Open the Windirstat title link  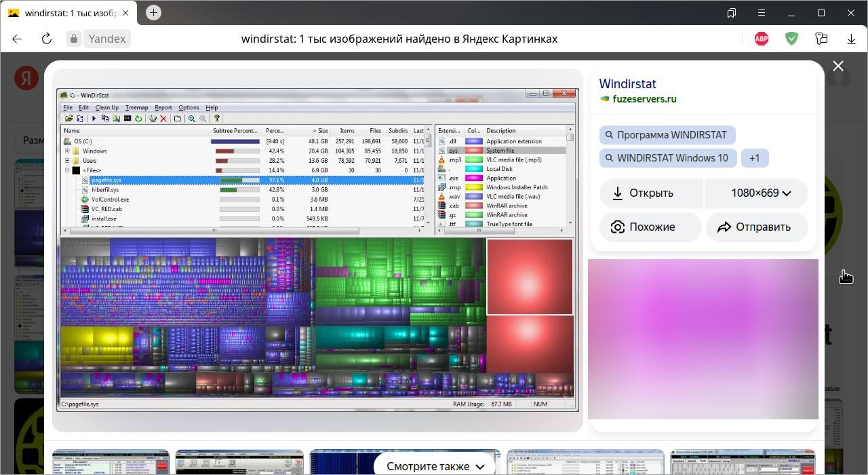pos(627,83)
